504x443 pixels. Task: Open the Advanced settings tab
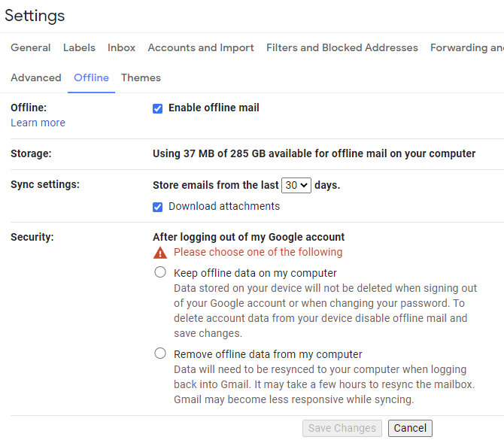point(36,77)
